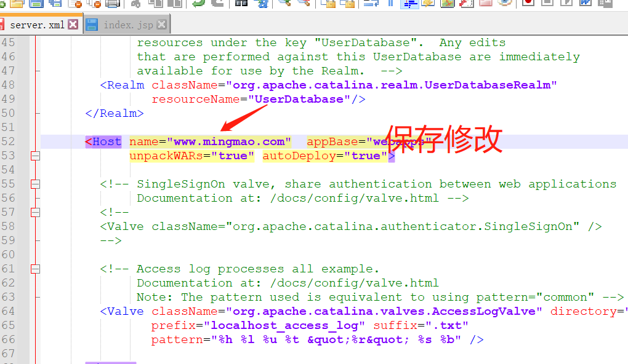This screenshot has height=364, width=628.
Task: Click autoDeploy="true" on line 53
Action: (325, 156)
